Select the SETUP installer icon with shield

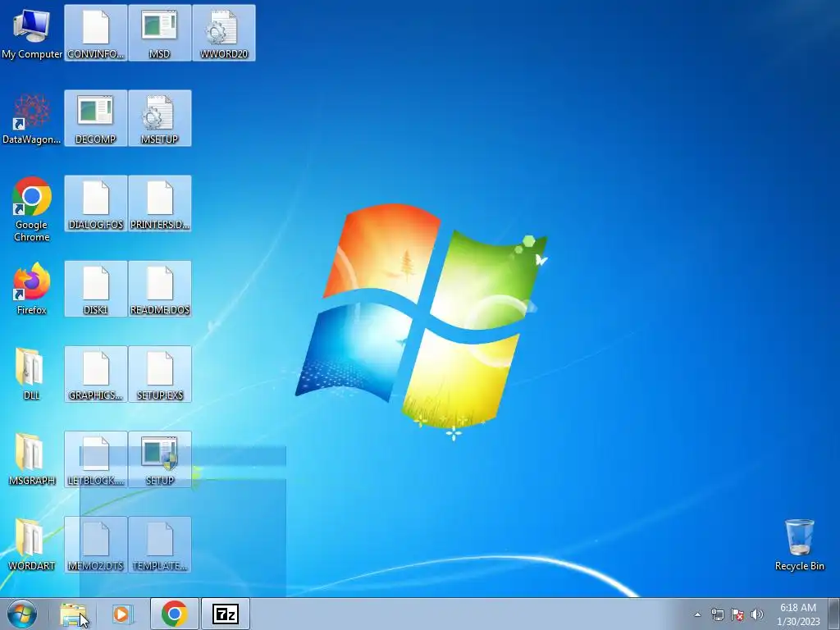coord(160,459)
